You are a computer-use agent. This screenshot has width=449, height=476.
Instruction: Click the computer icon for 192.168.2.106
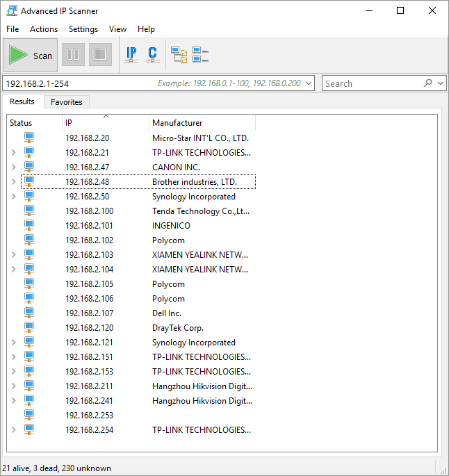pos(29,298)
